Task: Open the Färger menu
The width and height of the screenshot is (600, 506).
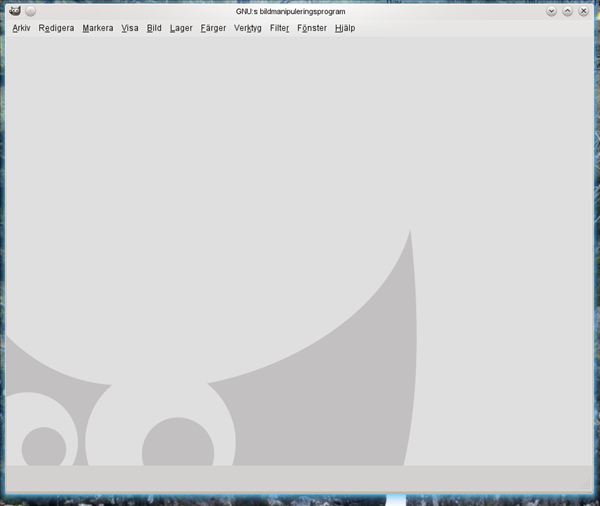Action: 214,28
